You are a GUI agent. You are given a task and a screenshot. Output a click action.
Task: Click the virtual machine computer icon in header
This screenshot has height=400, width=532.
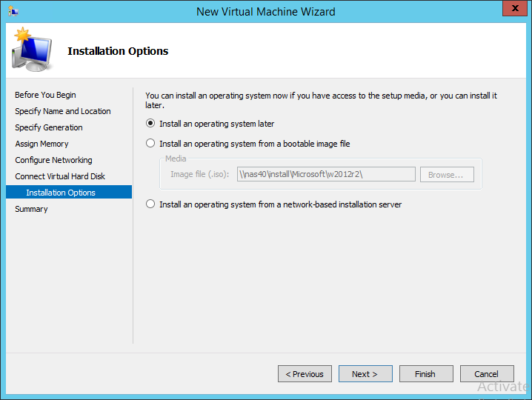(33, 50)
